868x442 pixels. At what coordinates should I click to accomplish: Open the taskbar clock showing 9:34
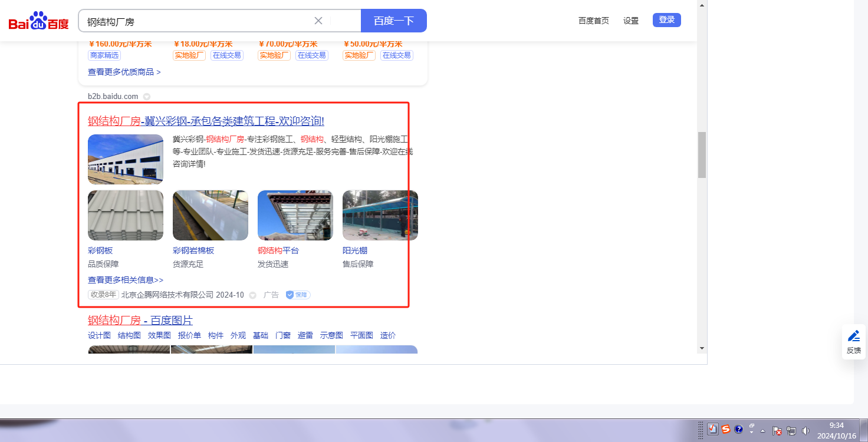coord(836,430)
